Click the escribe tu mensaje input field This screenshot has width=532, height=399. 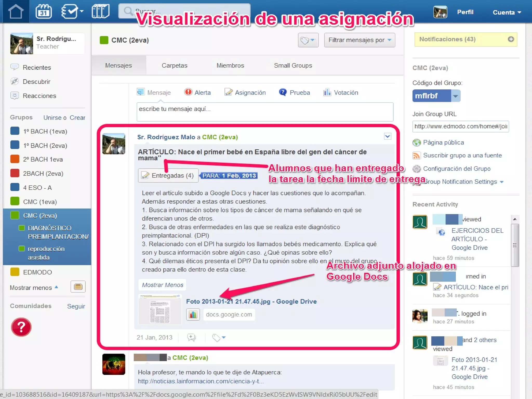pyautogui.click(x=265, y=112)
